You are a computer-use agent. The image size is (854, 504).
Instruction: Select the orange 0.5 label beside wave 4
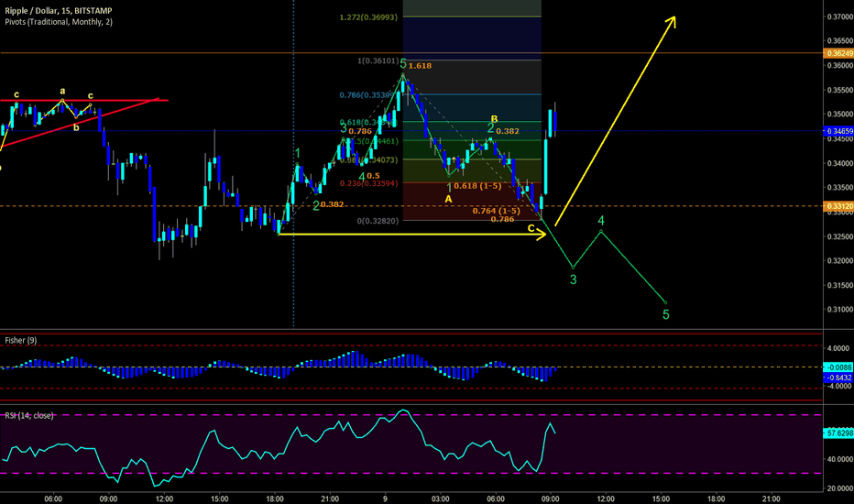[x=373, y=176]
